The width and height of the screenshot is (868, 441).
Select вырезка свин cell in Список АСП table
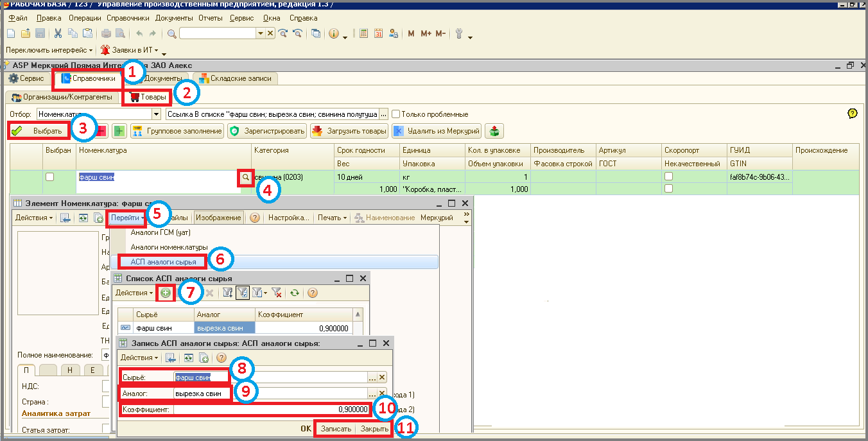pyautogui.click(x=225, y=328)
